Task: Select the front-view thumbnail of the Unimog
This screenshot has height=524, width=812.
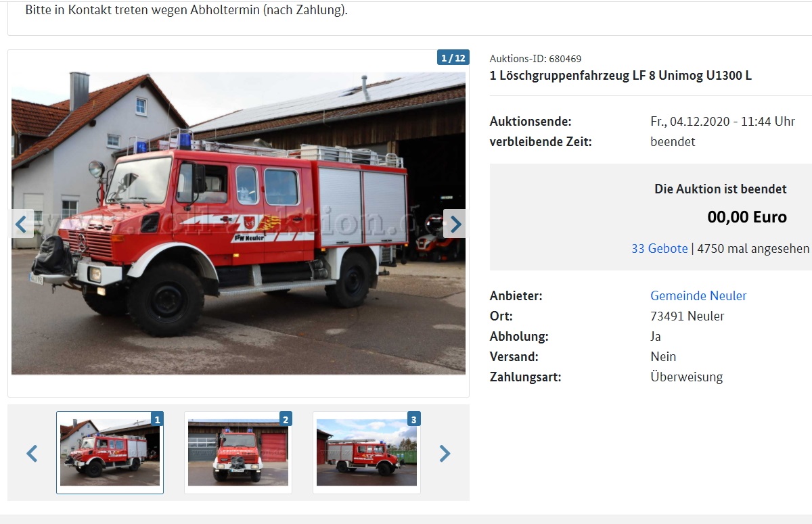Action: [238, 452]
